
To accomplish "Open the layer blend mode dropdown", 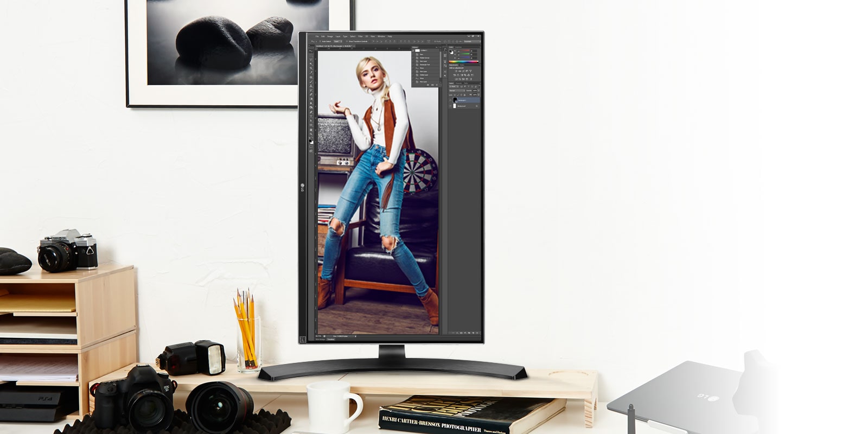I will pos(456,91).
